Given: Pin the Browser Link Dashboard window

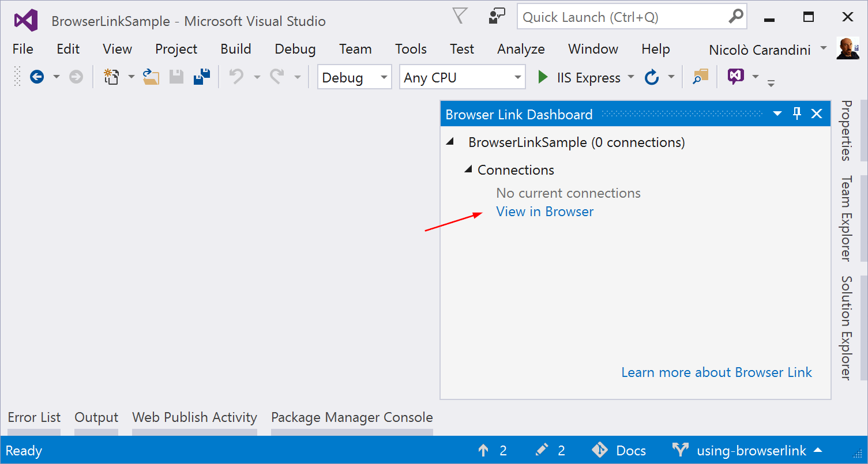Looking at the screenshot, I should (796, 114).
